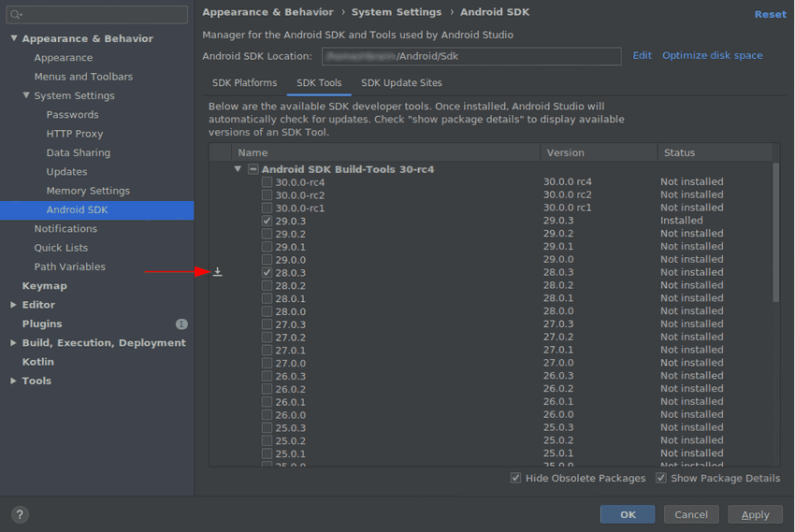Click the Apply button
This screenshot has height=532, width=795.
[x=755, y=514]
